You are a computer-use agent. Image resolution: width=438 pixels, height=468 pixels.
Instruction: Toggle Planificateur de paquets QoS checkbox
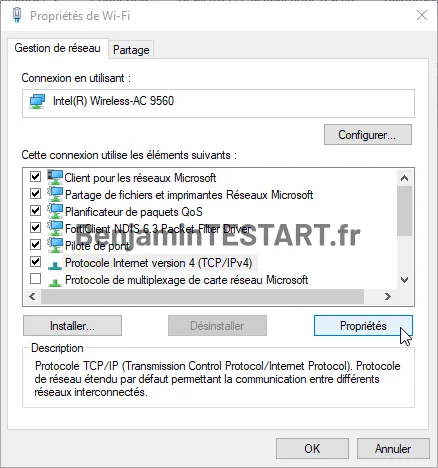pos(35,210)
